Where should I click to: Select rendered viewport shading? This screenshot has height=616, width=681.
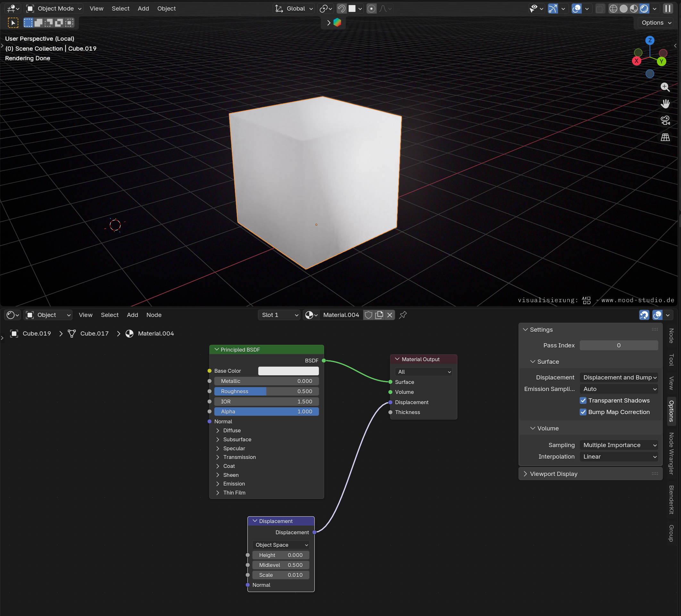click(644, 8)
